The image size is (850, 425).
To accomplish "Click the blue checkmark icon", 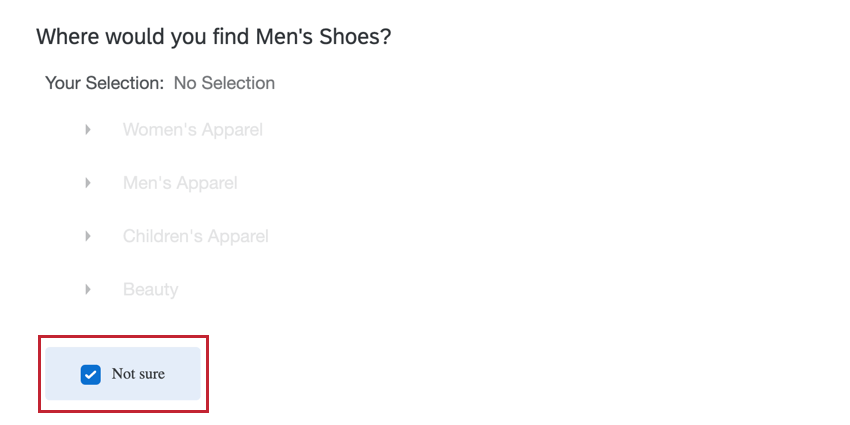I will point(91,374).
